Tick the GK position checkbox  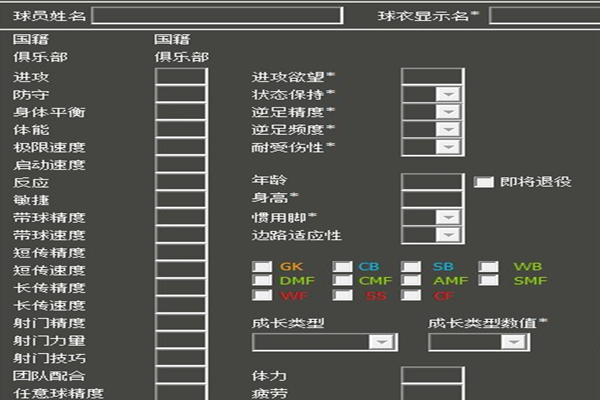pyautogui.click(x=262, y=267)
